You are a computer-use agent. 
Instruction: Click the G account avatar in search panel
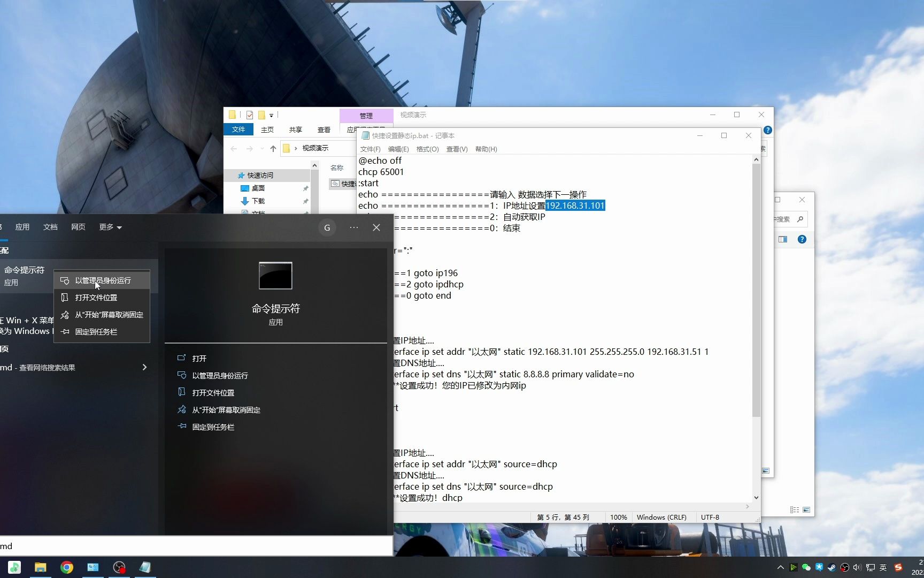pyautogui.click(x=327, y=227)
